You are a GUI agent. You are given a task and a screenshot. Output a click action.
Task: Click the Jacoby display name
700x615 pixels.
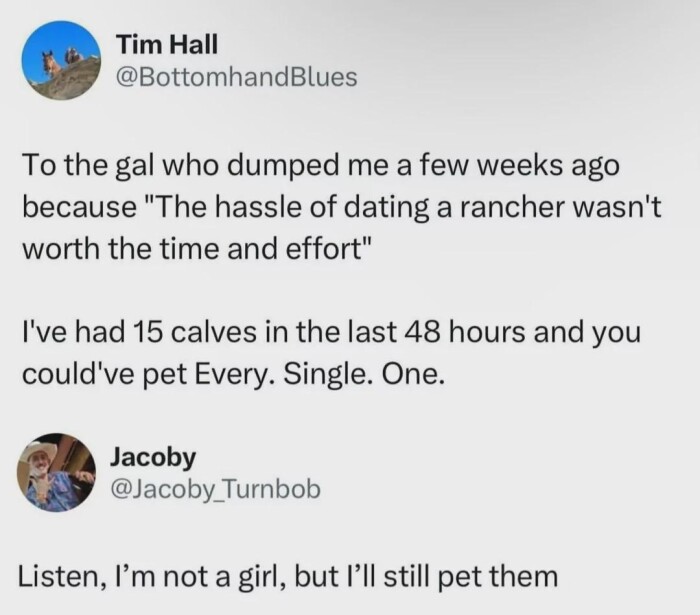click(x=153, y=456)
